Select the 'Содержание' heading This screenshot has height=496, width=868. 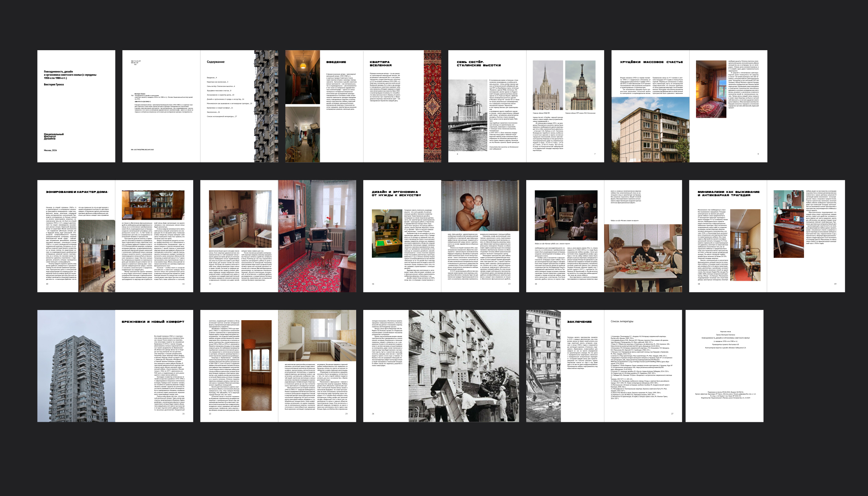tap(216, 62)
